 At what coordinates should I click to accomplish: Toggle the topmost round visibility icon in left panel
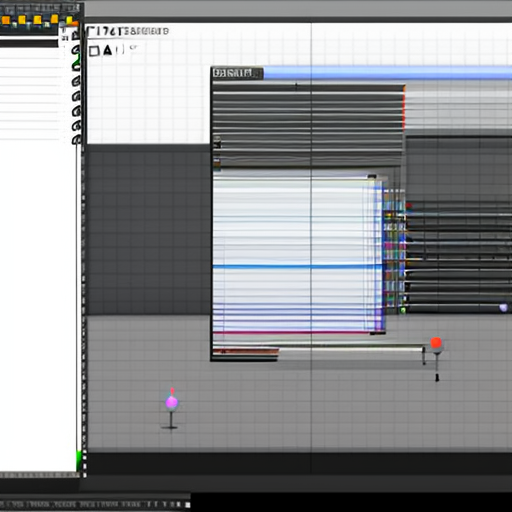76,50
